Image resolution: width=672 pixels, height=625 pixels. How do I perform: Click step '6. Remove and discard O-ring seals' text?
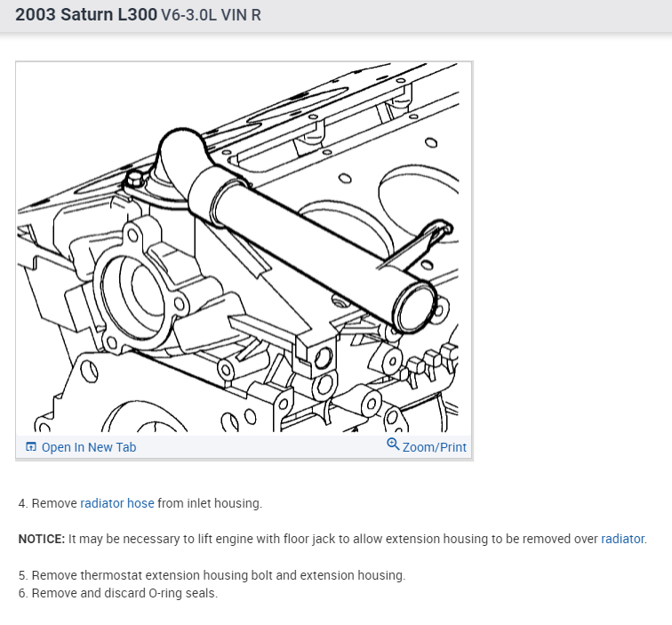(118, 593)
